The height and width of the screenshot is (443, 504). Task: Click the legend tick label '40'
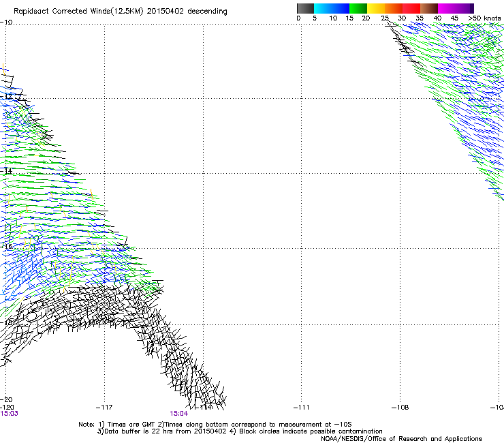(x=437, y=18)
